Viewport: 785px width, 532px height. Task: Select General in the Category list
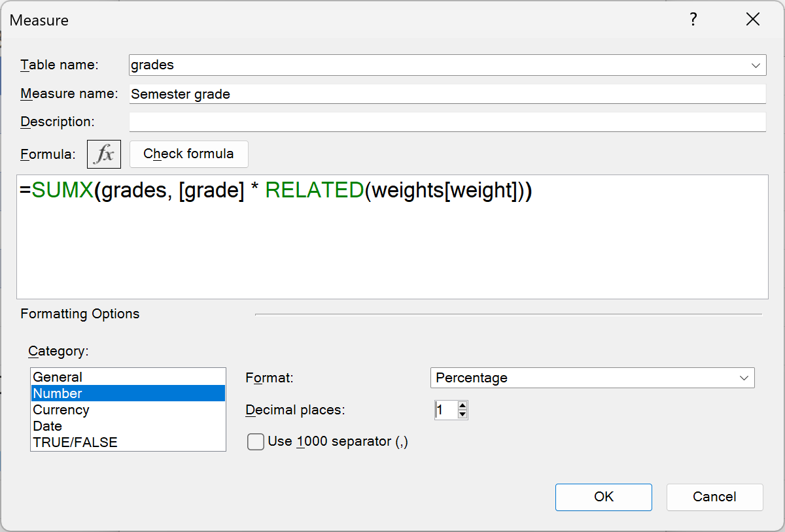click(58, 377)
